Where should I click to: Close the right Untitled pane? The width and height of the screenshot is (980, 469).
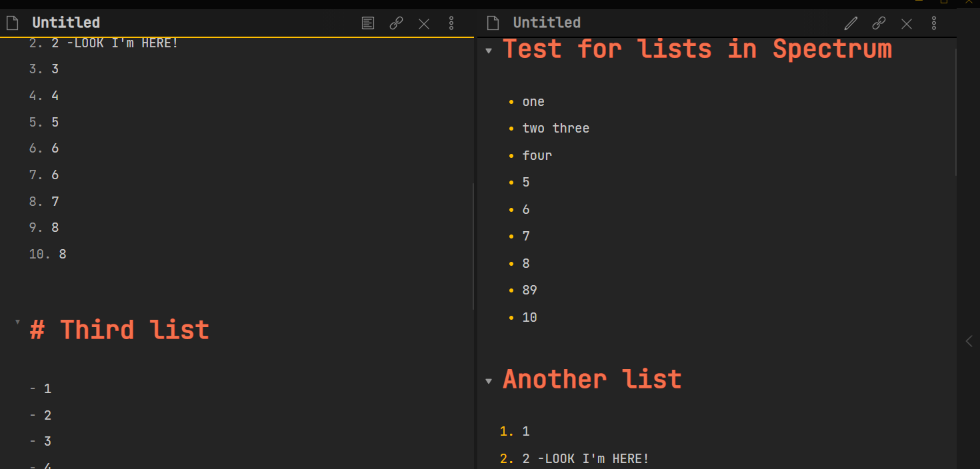pyautogui.click(x=907, y=24)
